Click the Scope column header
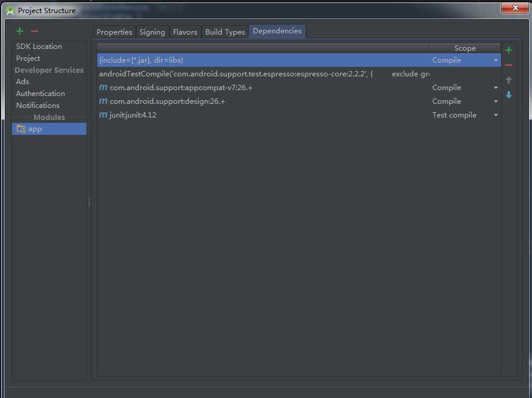Image resolution: width=532 pixels, height=398 pixels. pos(465,48)
